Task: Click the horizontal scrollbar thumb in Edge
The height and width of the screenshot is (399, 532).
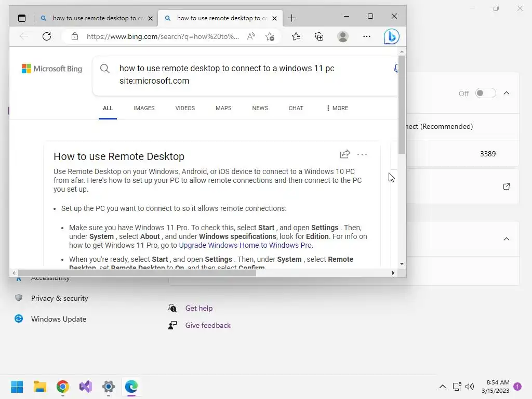Action: [137, 273]
